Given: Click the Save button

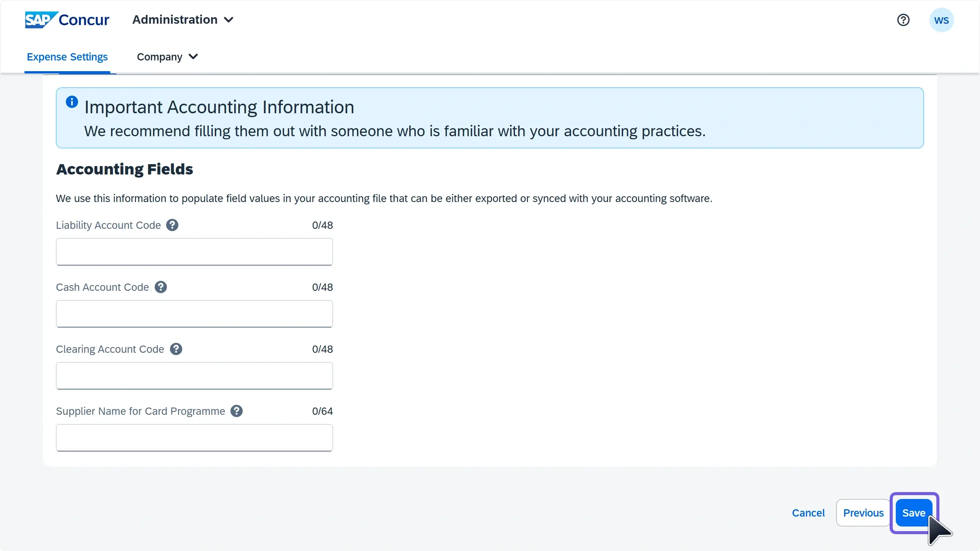Looking at the screenshot, I should click(x=914, y=513).
